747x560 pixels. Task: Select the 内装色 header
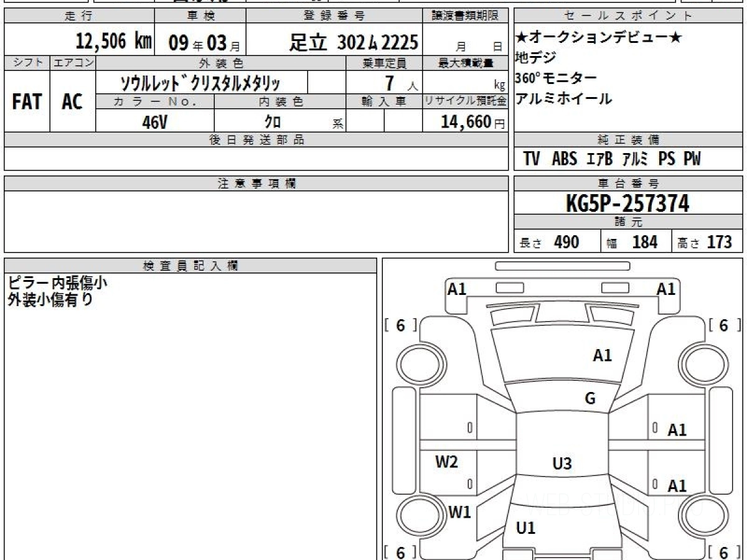[281, 102]
